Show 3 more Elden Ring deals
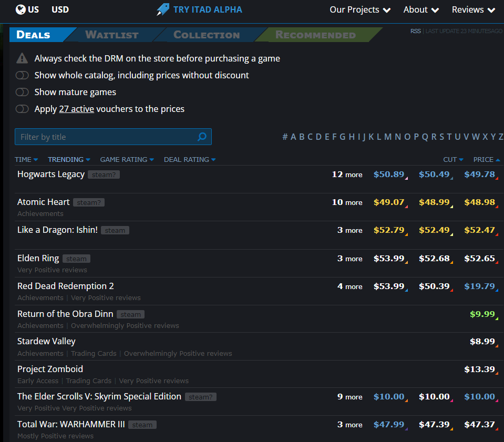The height and width of the screenshot is (442, 504). pos(349,259)
